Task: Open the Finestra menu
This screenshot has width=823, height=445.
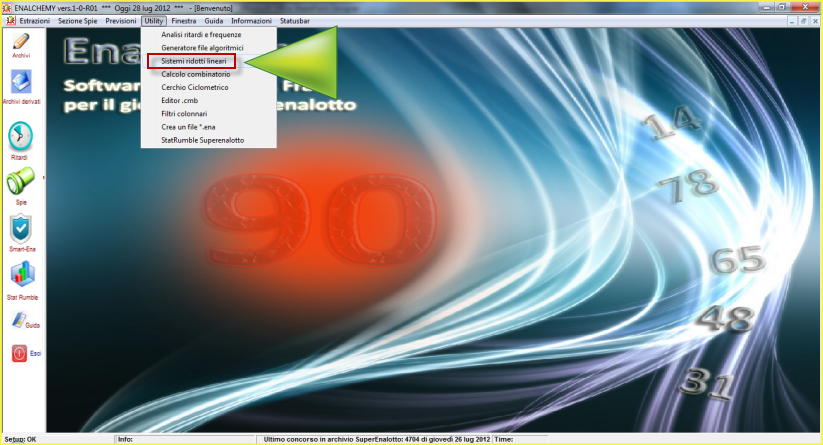Action: pyautogui.click(x=184, y=21)
